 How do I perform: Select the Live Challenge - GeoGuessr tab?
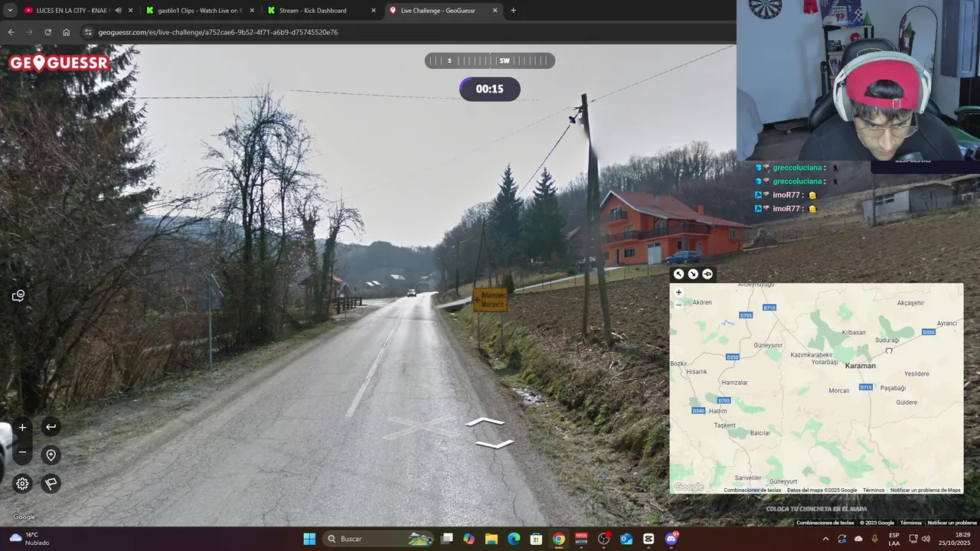coord(438,11)
